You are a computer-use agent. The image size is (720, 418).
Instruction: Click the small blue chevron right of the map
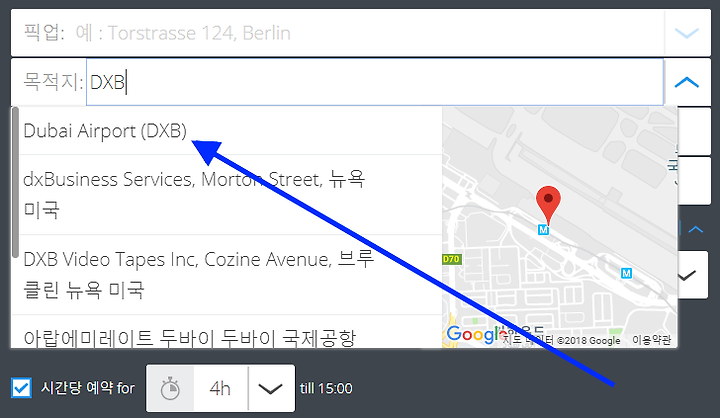click(696, 229)
